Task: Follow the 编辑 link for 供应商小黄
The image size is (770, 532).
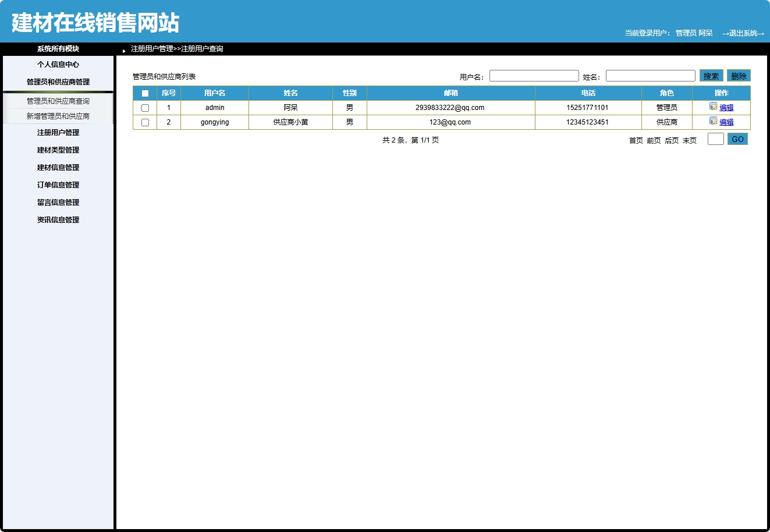Action: click(x=725, y=121)
